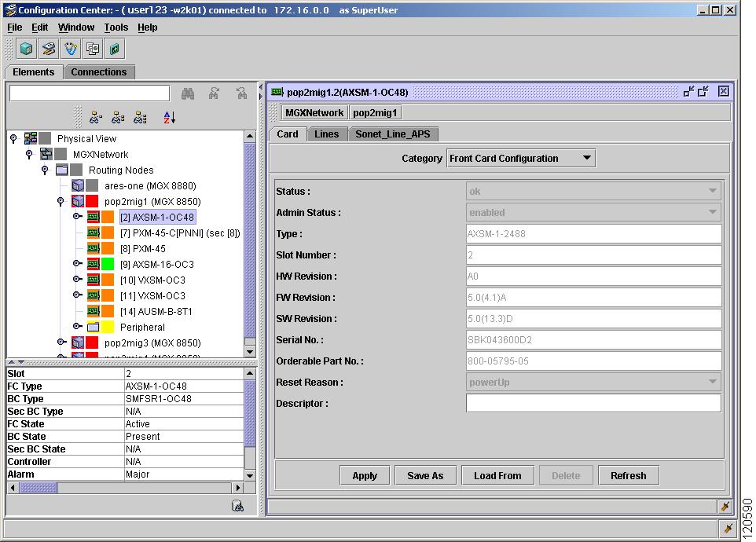Open the Admin Status dropdown
The height and width of the screenshot is (542, 756).
pyautogui.click(x=593, y=212)
